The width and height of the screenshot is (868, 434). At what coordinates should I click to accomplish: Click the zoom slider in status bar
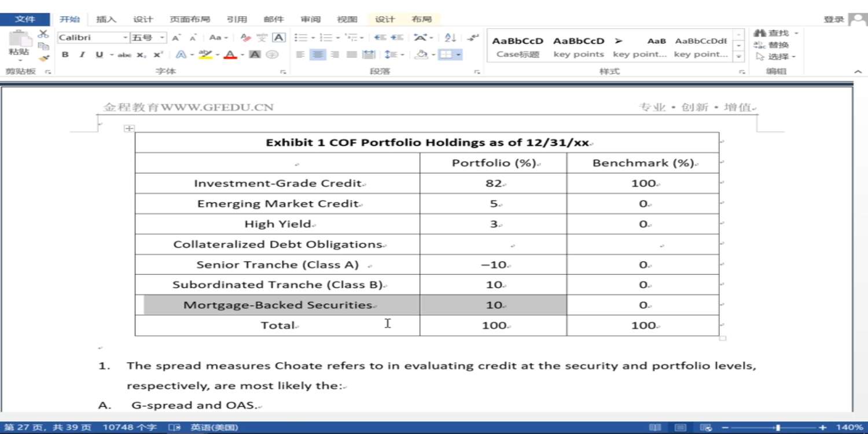778,428
